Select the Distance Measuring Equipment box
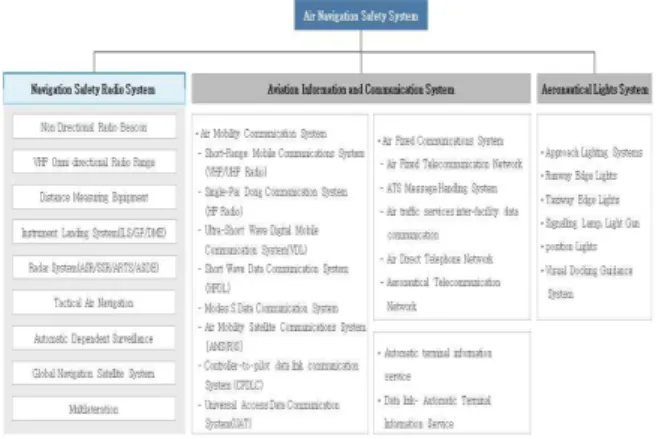Viewport: 662px width, 439px height. click(x=94, y=197)
